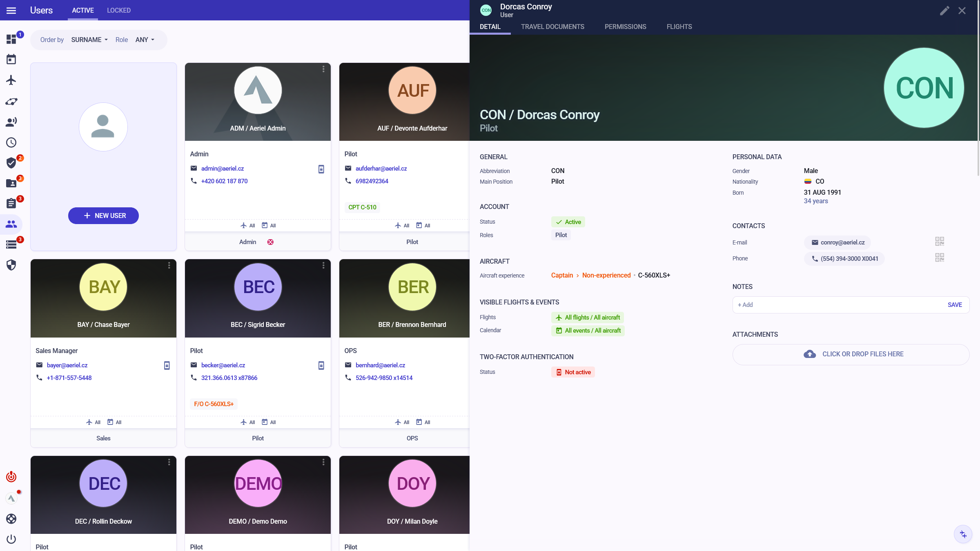
Task: Click the NEW USER button
Action: point(103,216)
